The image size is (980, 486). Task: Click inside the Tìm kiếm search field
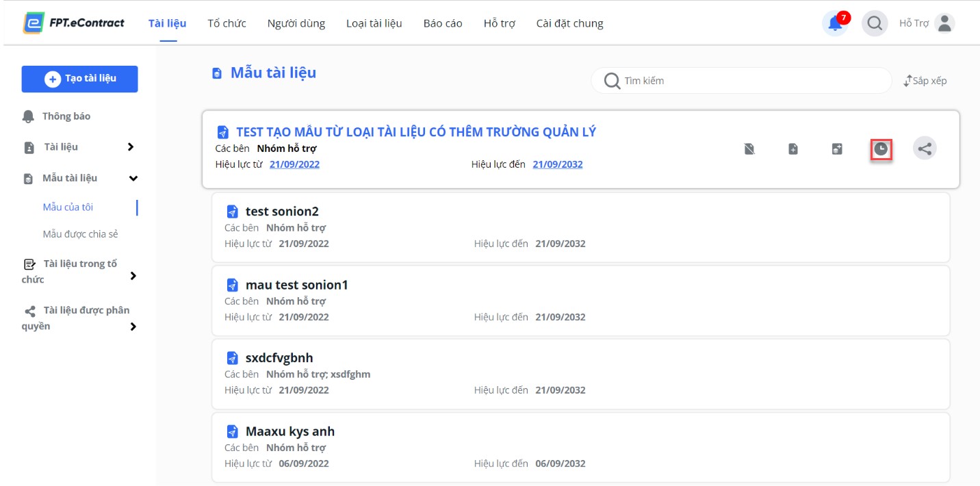click(742, 81)
